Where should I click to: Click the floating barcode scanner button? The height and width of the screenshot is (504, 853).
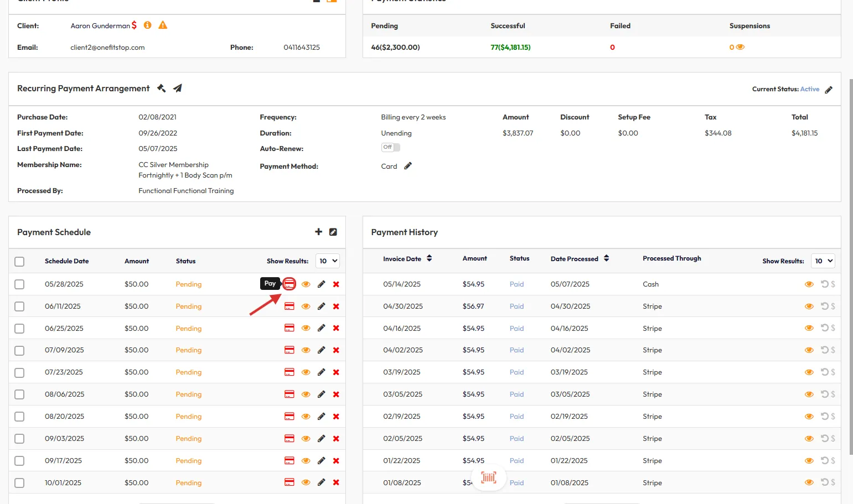pyautogui.click(x=489, y=477)
